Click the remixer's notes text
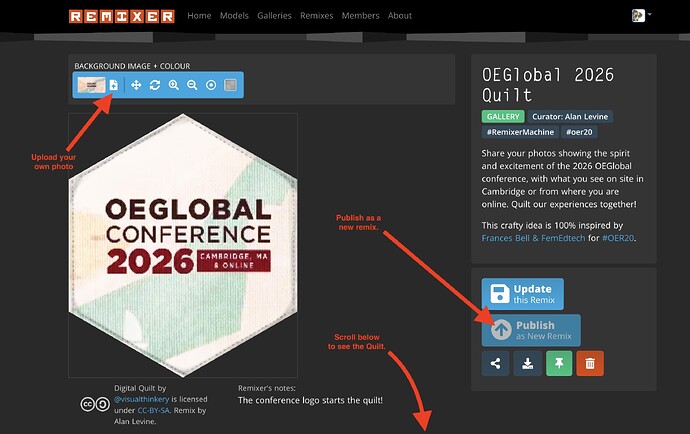The image size is (690, 434). (x=310, y=401)
